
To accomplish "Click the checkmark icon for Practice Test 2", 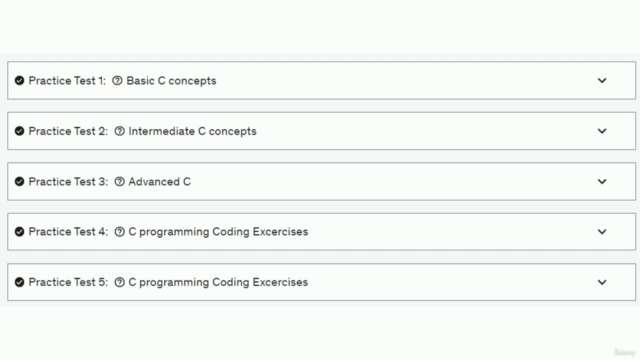I will [19, 131].
